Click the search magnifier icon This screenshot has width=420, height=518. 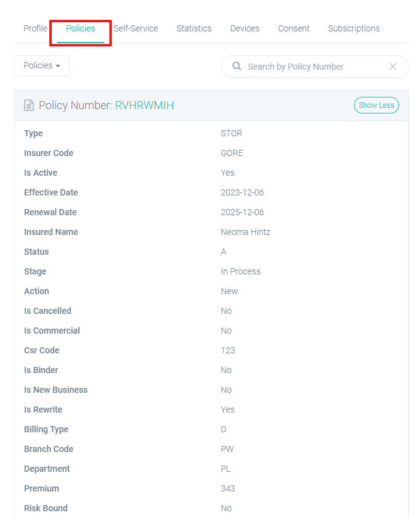click(237, 67)
